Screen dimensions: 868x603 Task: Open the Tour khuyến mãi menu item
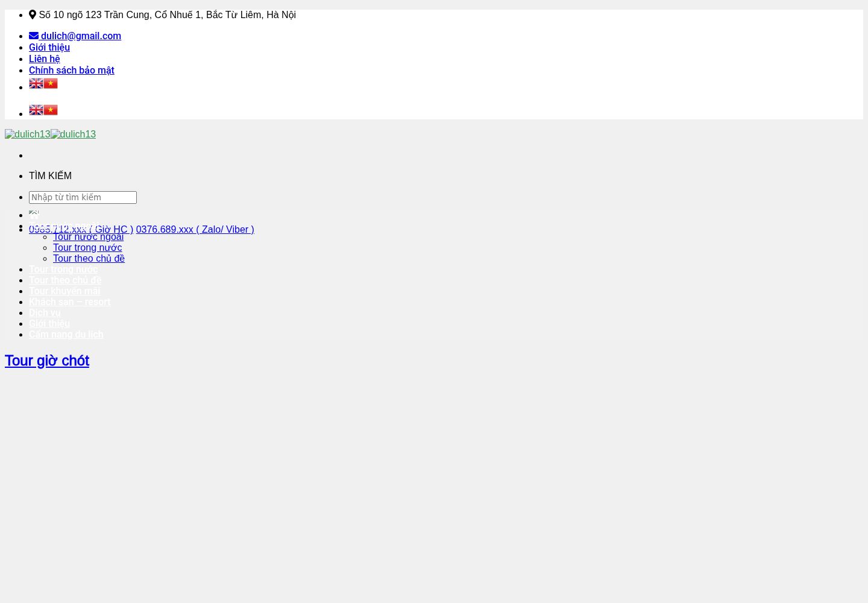tap(64, 291)
